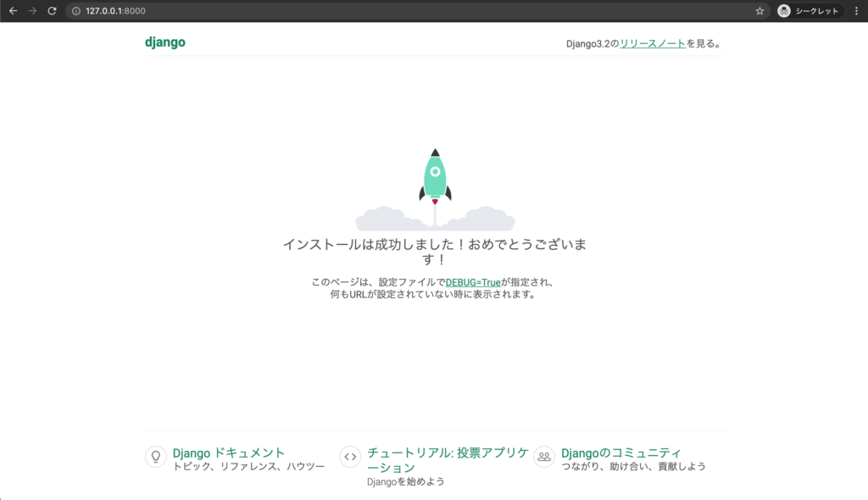This screenshot has width=868, height=500.
Task: Open the Django ドキュメント link
Action: pyautogui.click(x=229, y=453)
